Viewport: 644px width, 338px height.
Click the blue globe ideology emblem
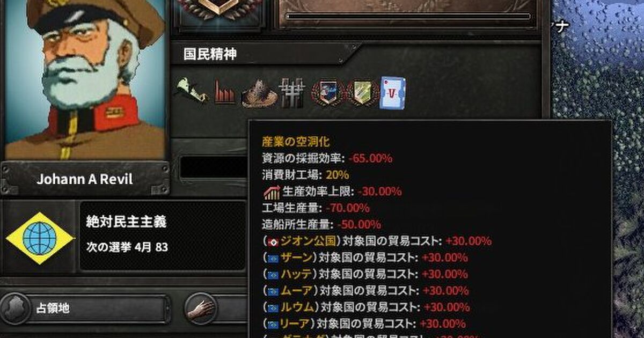[x=40, y=238]
